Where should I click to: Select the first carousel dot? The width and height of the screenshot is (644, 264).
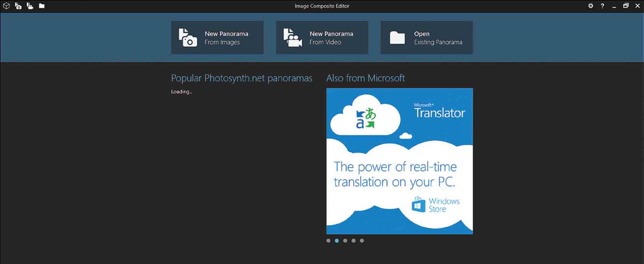coord(329,241)
